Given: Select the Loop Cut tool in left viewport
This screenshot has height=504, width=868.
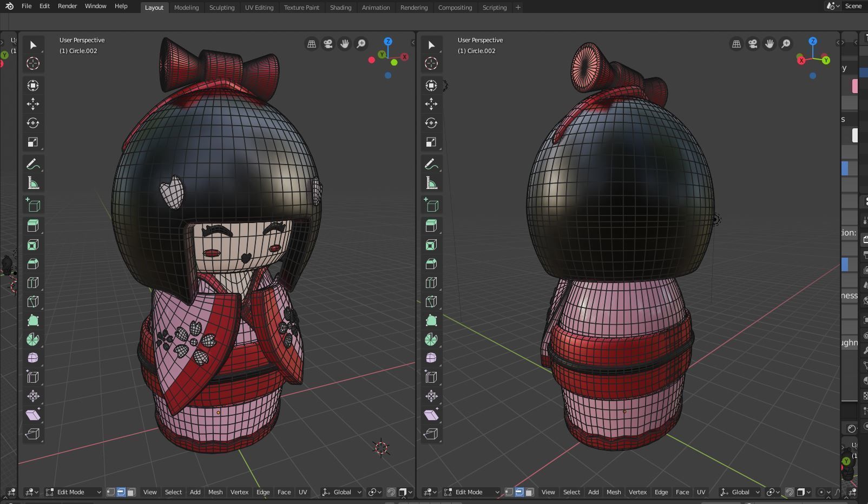Looking at the screenshot, I should pyautogui.click(x=33, y=283).
